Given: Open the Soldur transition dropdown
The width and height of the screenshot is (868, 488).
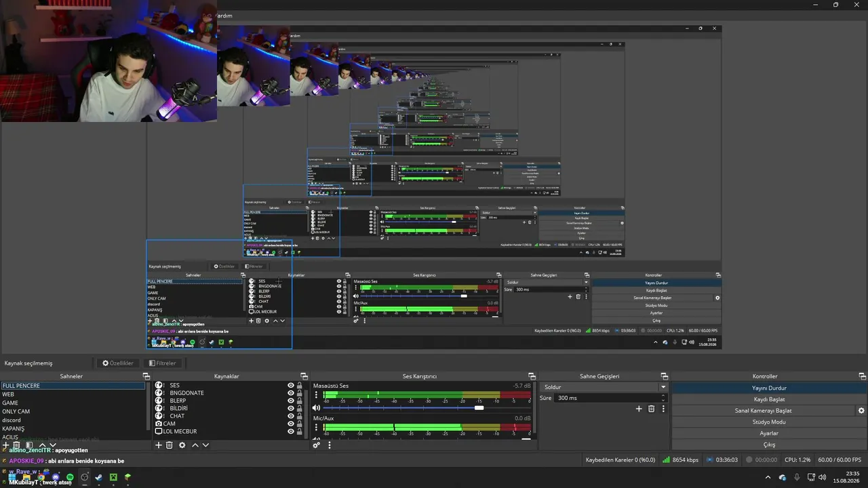Looking at the screenshot, I should [604, 387].
